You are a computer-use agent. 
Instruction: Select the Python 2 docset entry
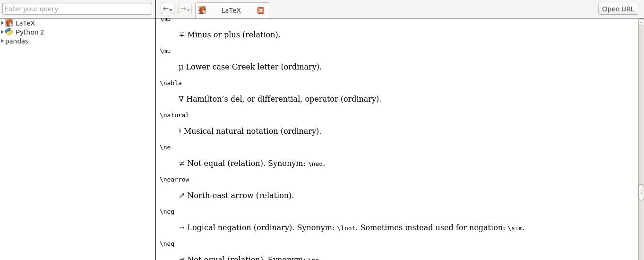coord(29,32)
